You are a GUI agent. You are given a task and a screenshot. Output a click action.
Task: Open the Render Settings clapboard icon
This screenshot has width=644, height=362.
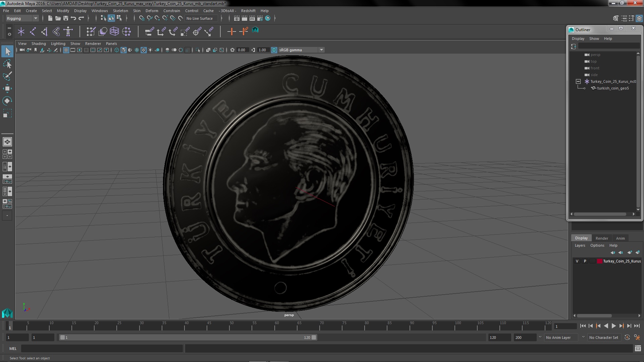(260, 18)
